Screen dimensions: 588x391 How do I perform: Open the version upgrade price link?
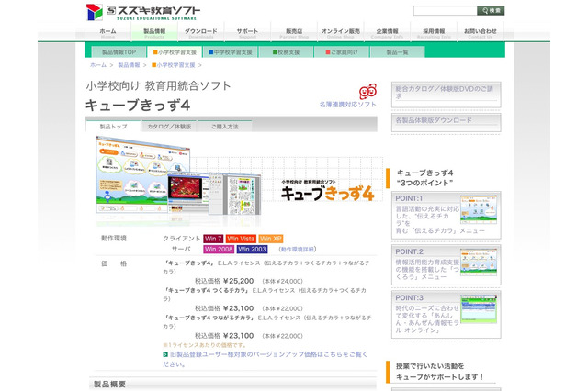tap(266, 359)
